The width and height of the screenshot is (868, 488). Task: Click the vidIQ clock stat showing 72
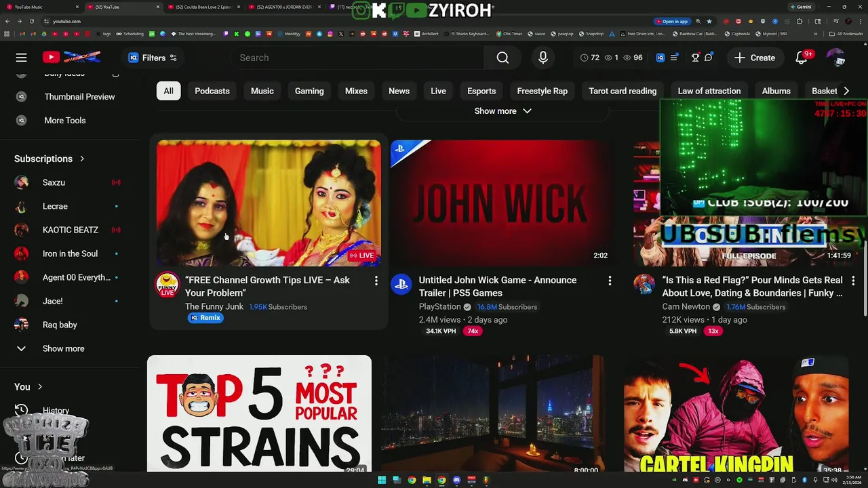(x=589, y=58)
